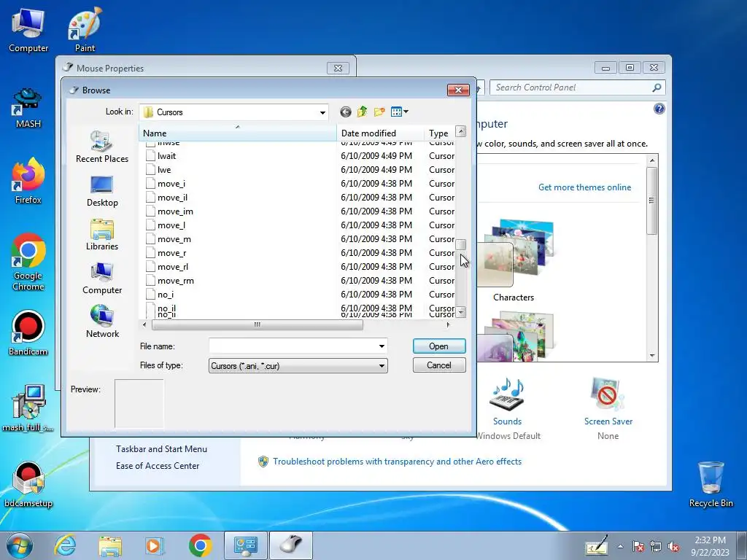Viewport: 747px width, 560px height.
Task: Open the Recycle Bin
Action: click(711, 484)
